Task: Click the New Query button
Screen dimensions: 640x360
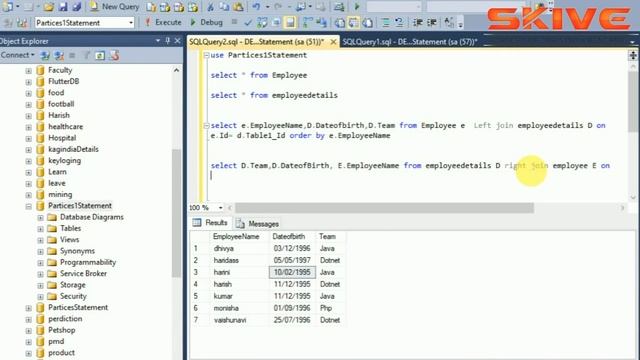Action: [x=115, y=7]
